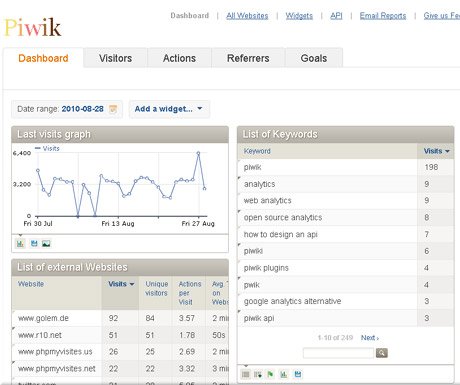Open the API link

(x=336, y=16)
